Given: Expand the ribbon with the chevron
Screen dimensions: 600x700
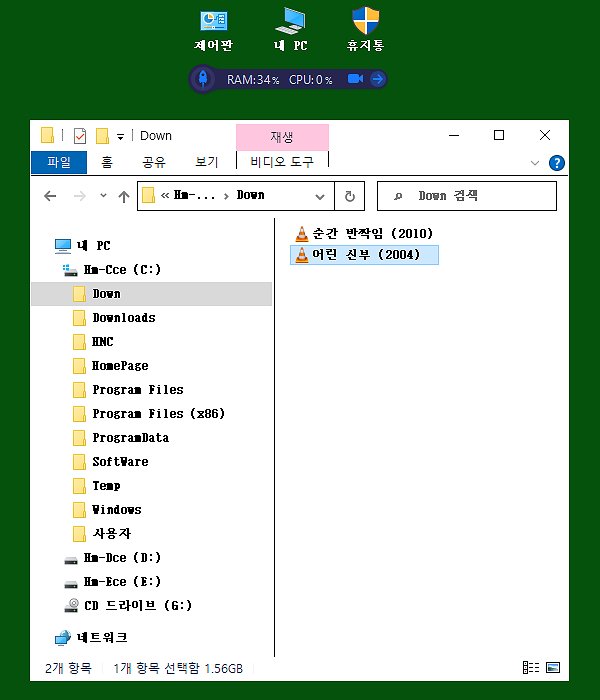Looking at the screenshot, I should (x=535, y=163).
